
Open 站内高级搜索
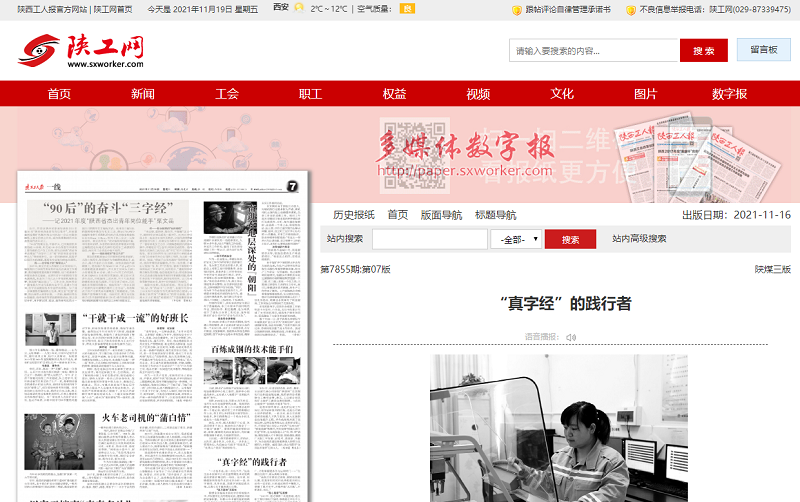click(639, 238)
